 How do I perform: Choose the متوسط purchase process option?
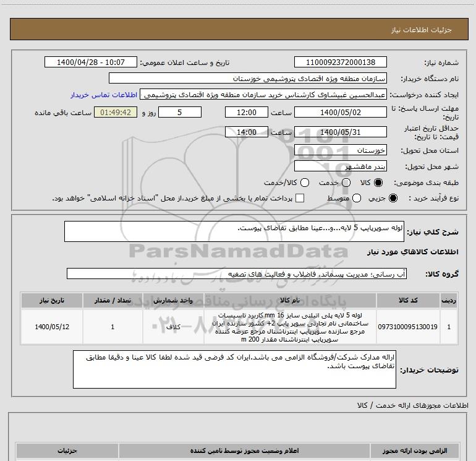pyautogui.click(x=357, y=198)
